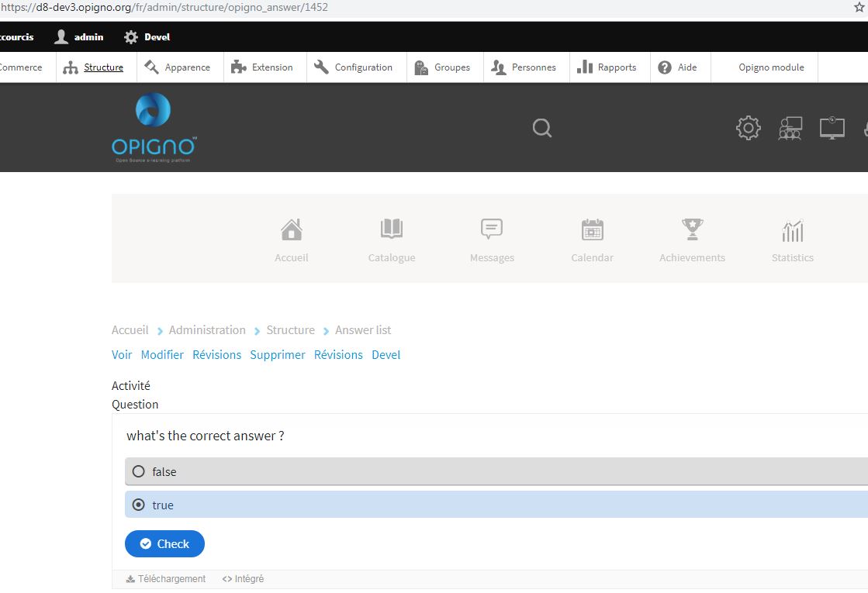Select the 'true' answer option

coord(140,505)
